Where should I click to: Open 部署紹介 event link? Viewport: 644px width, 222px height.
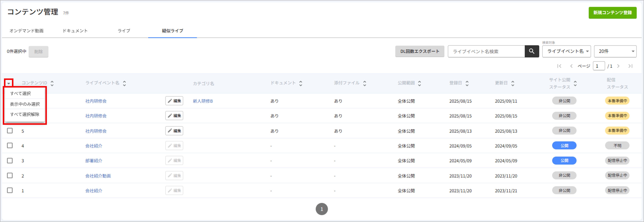[94, 161]
